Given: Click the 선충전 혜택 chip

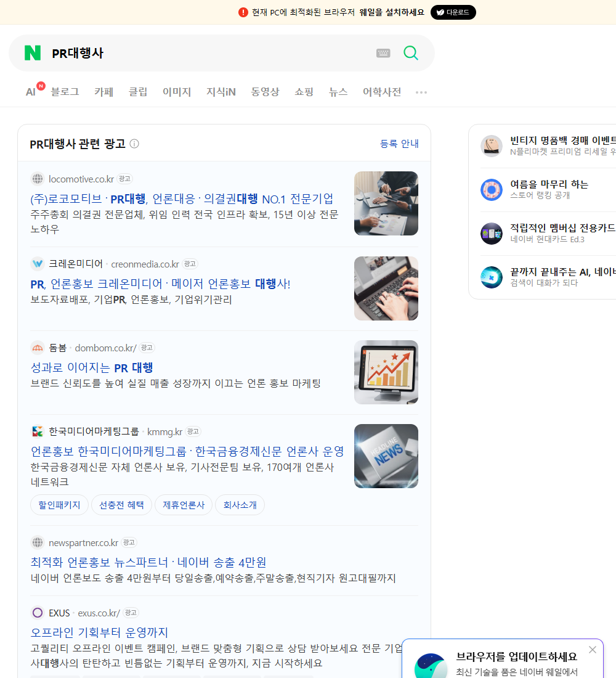Looking at the screenshot, I should tap(121, 505).
